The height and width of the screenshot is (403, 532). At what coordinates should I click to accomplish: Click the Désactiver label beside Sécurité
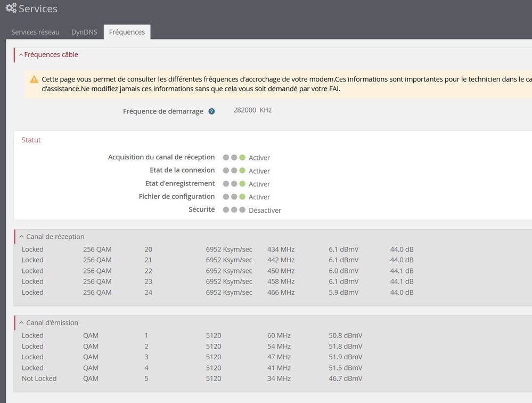[265, 210]
